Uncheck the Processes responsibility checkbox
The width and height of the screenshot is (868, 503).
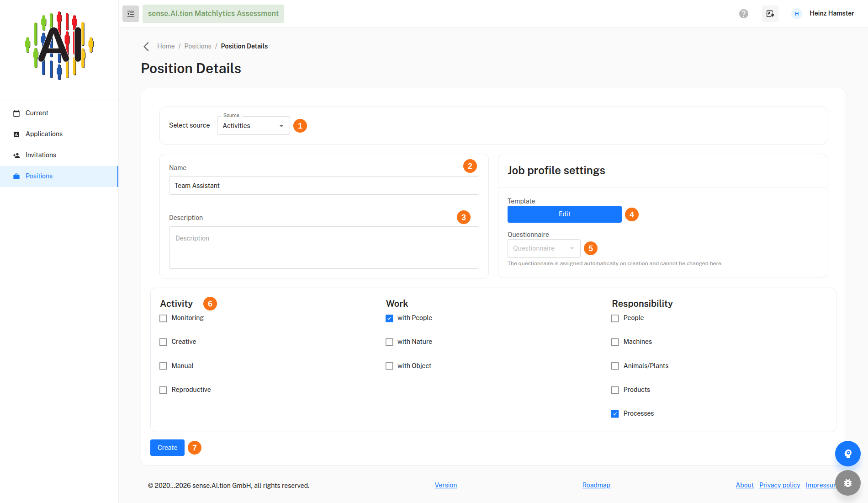pyautogui.click(x=615, y=414)
